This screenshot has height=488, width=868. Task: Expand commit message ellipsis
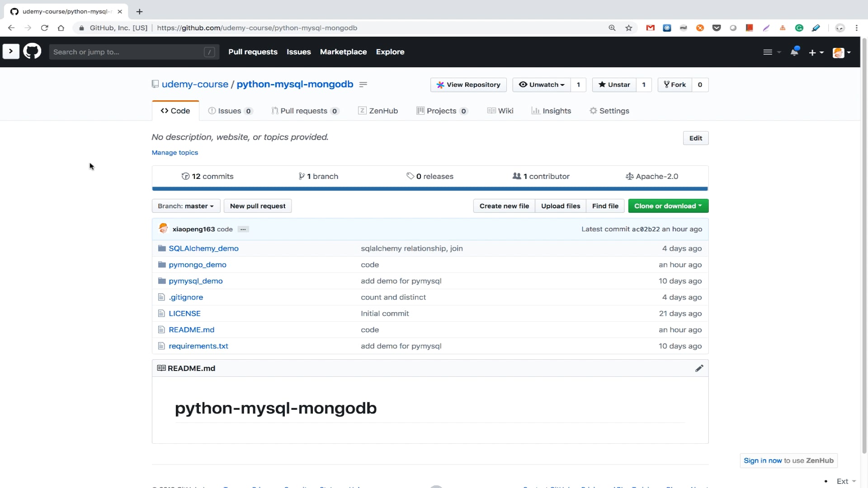tap(243, 229)
